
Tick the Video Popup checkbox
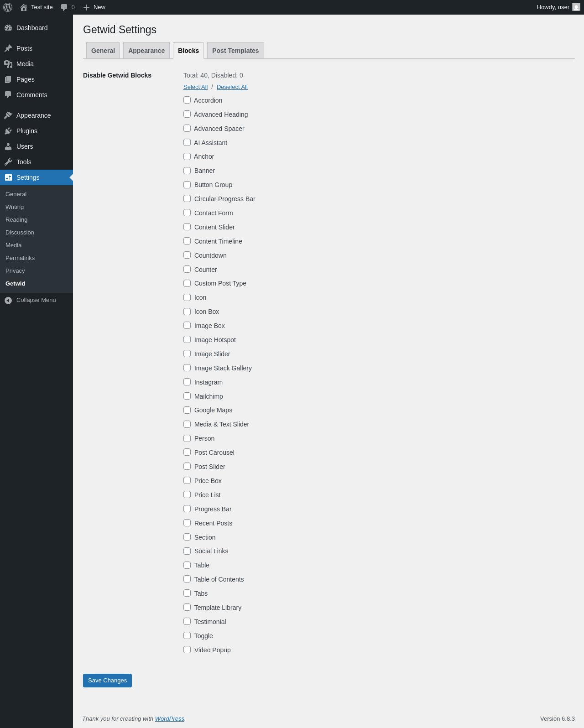point(187,650)
